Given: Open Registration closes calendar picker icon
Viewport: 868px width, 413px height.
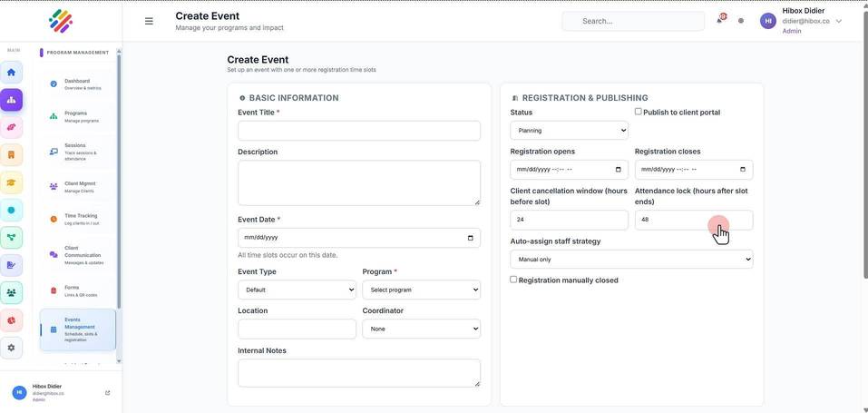Looking at the screenshot, I should coord(743,170).
